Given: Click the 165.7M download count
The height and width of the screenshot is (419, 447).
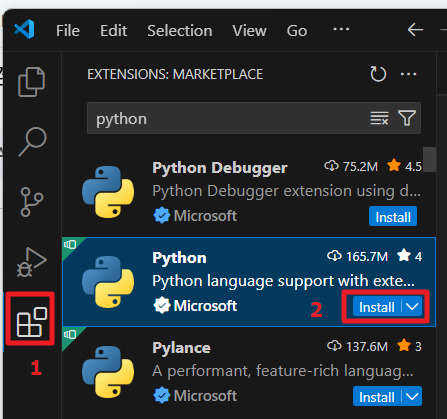Looking at the screenshot, I should [x=367, y=257].
